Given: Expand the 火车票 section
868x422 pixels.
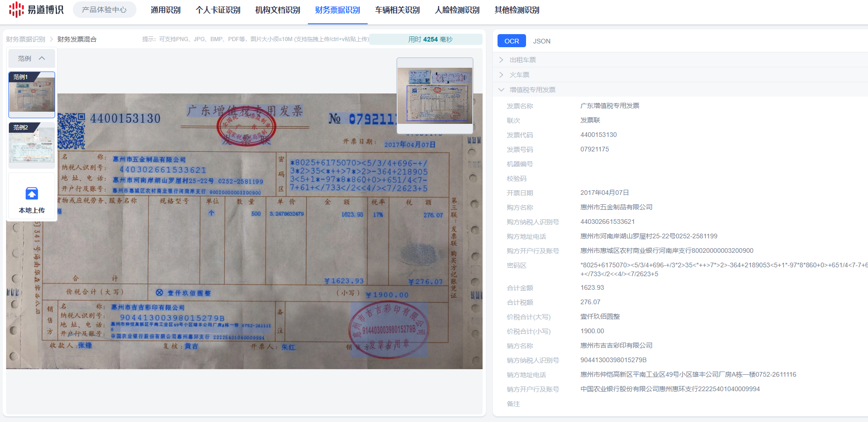Looking at the screenshot, I should [519, 75].
